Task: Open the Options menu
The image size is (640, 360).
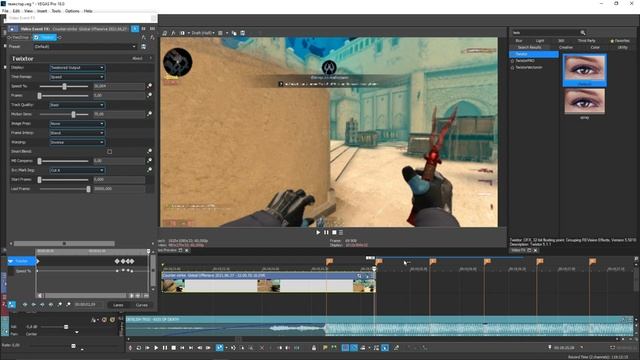Action: (x=72, y=11)
